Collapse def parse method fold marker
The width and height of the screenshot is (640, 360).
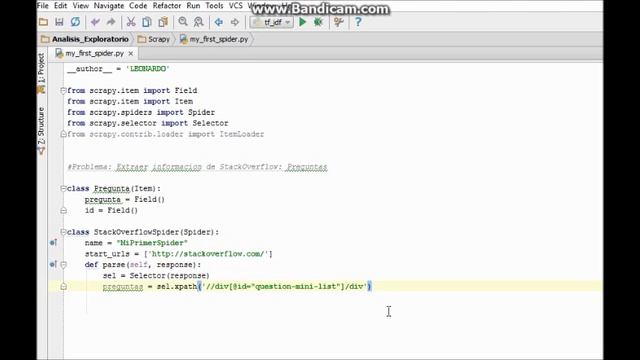tap(63, 265)
